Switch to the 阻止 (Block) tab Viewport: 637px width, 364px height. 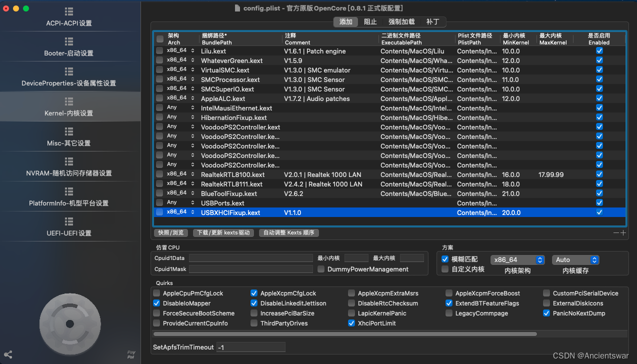pyautogui.click(x=370, y=22)
